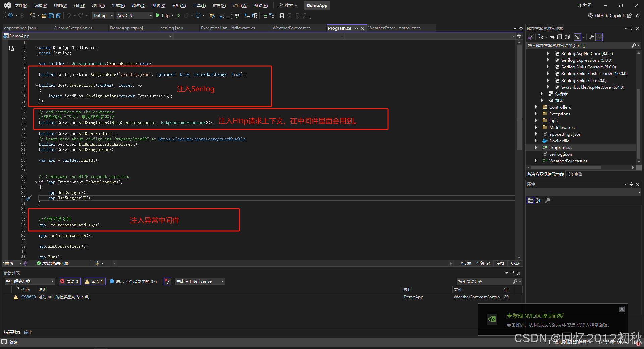Toggle file nesting view in Solution Explorer

click(577, 37)
